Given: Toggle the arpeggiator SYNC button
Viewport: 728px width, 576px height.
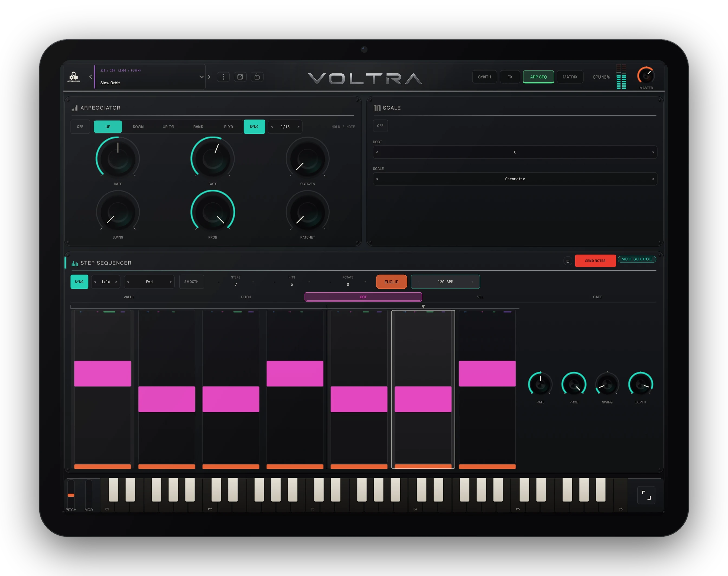Looking at the screenshot, I should tap(254, 127).
